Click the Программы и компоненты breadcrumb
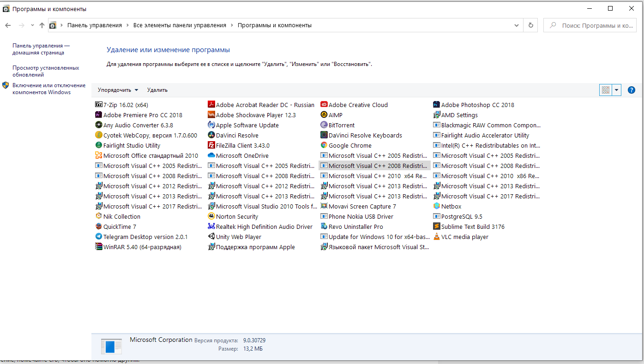Viewport: 644px width, 364px height. click(275, 25)
